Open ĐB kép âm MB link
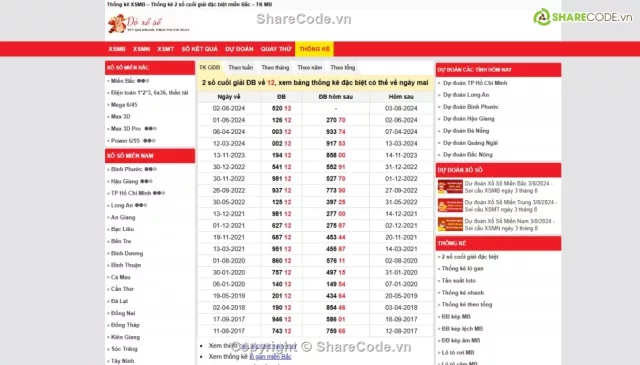Viewport: 640px width, 365px height. (461, 341)
